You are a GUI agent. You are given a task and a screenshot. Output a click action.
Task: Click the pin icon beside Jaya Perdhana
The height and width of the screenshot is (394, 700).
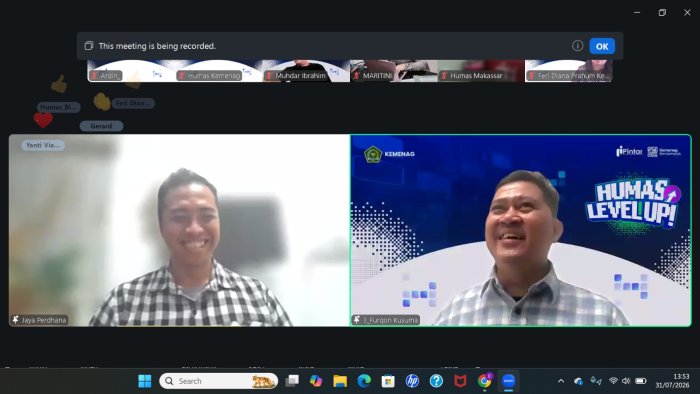point(16,319)
